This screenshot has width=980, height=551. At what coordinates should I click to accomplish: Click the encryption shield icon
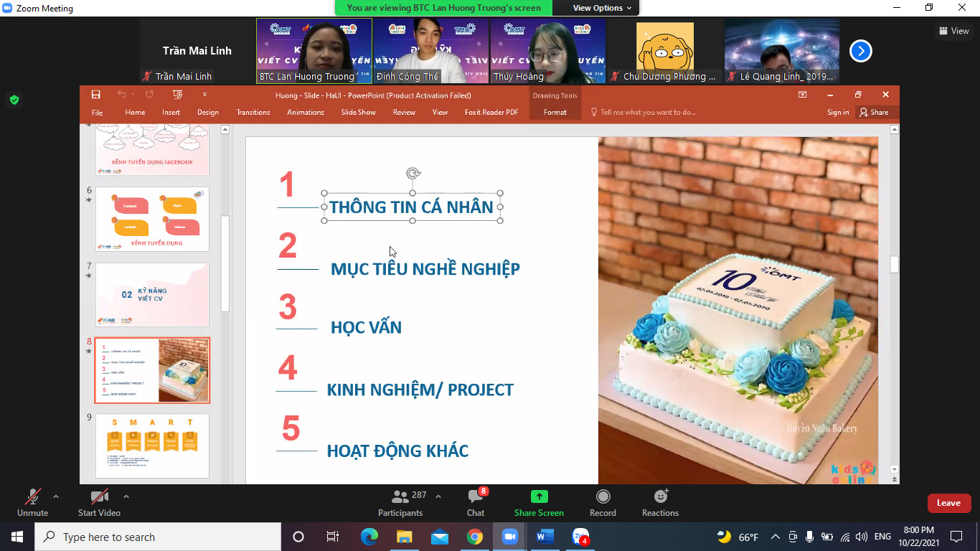(x=14, y=100)
